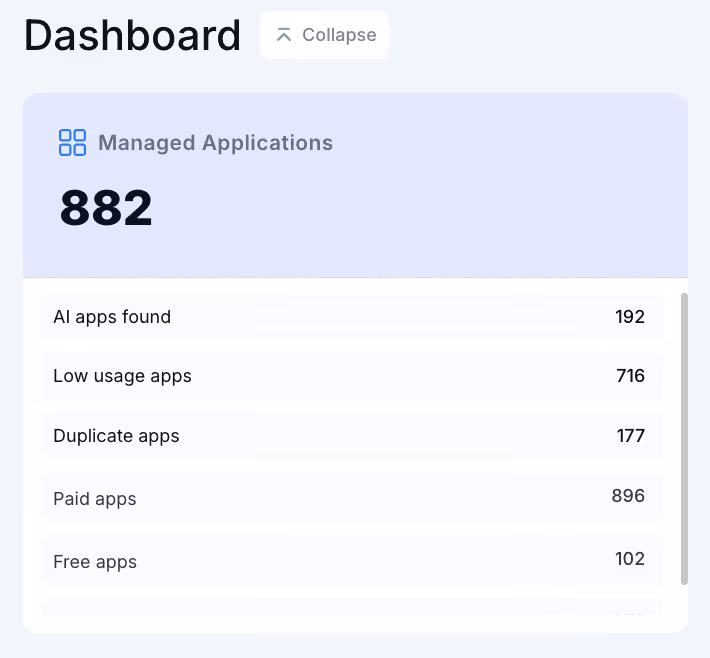The width and height of the screenshot is (710, 658).
Task: Click the 882 managed applications count
Action: point(106,208)
